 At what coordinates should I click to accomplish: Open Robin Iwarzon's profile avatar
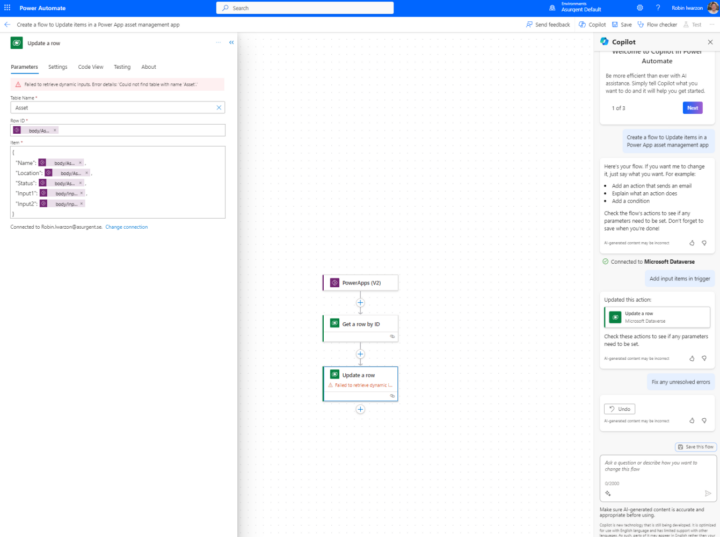pyautogui.click(x=713, y=8)
